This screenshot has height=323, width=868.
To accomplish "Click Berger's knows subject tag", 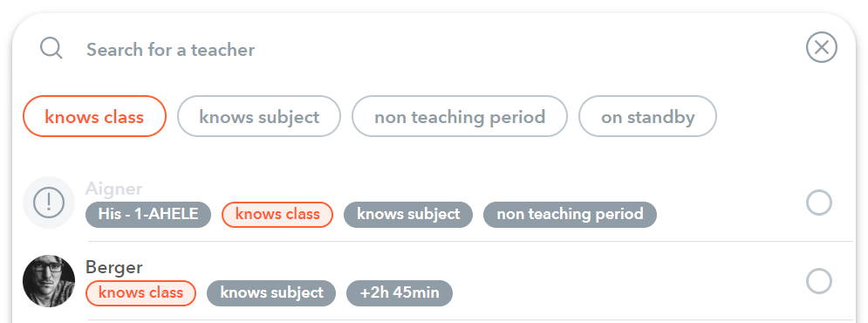I will pyautogui.click(x=272, y=293).
